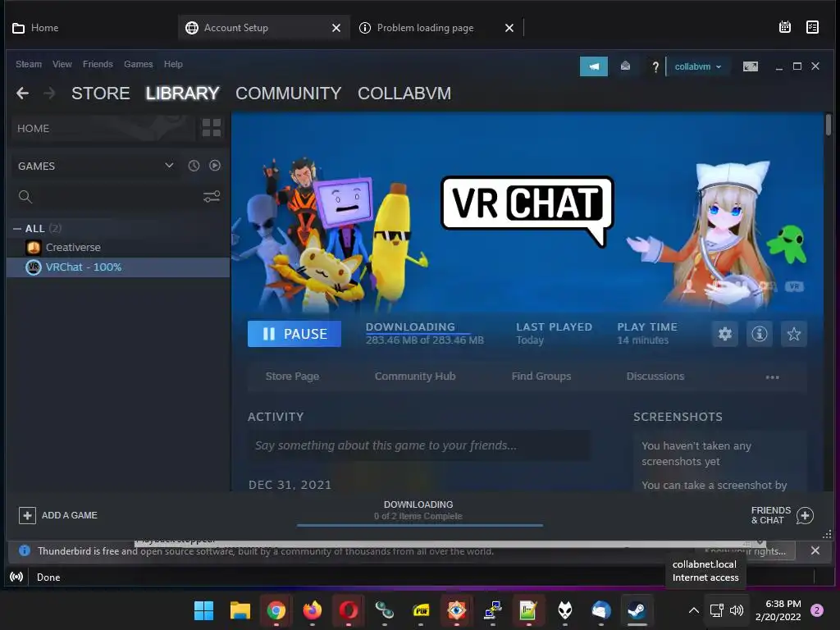This screenshot has width=840, height=630.
Task: Open VRChat Store Page link
Action: coord(292,377)
